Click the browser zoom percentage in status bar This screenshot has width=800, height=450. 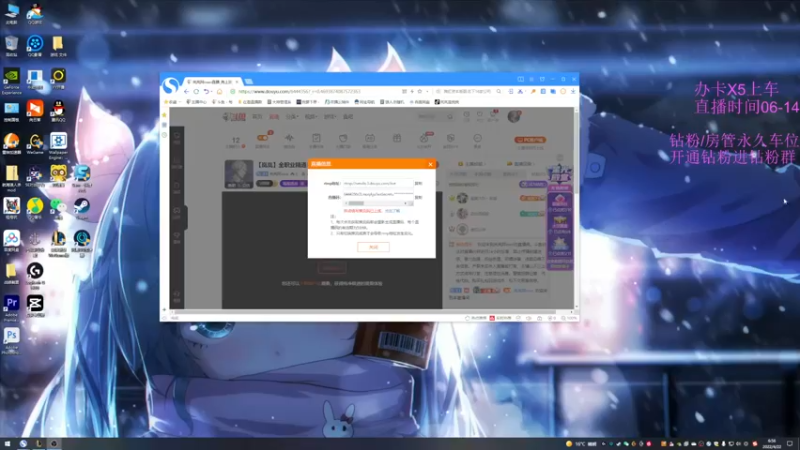tap(569, 318)
